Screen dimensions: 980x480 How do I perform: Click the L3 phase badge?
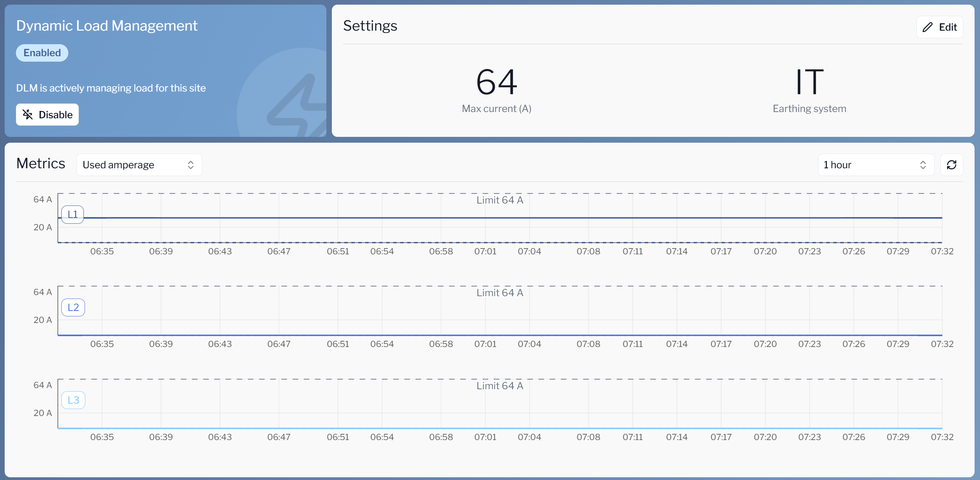[73, 400]
